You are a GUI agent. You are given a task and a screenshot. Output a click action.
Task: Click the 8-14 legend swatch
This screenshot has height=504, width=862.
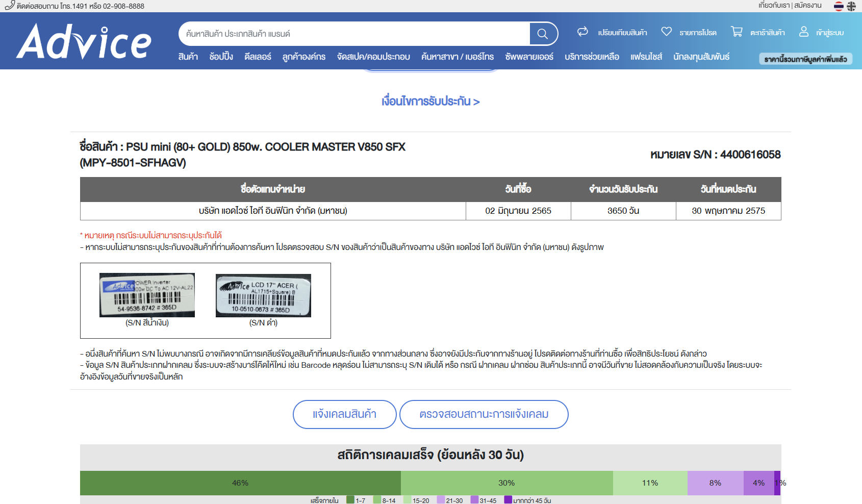pos(377,500)
